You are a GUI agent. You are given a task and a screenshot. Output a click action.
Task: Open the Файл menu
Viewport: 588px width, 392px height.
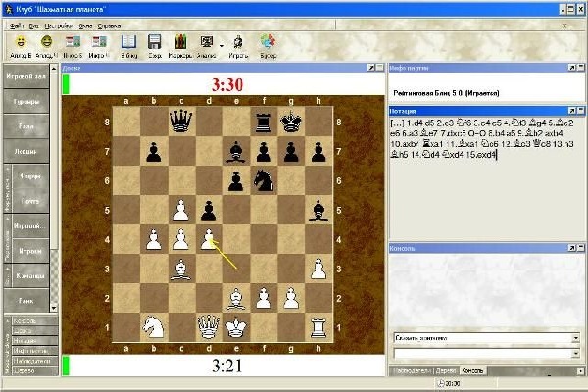click(17, 25)
